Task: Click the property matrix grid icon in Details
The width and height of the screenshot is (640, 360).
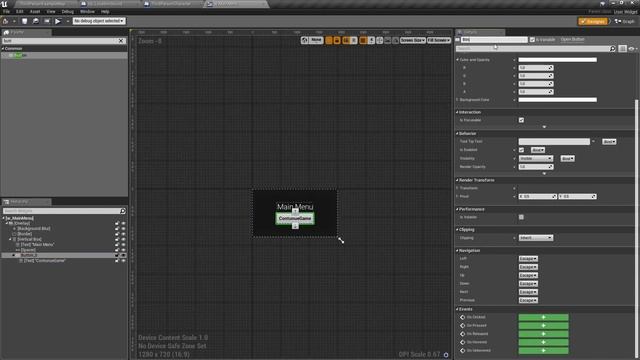Action: (622, 49)
